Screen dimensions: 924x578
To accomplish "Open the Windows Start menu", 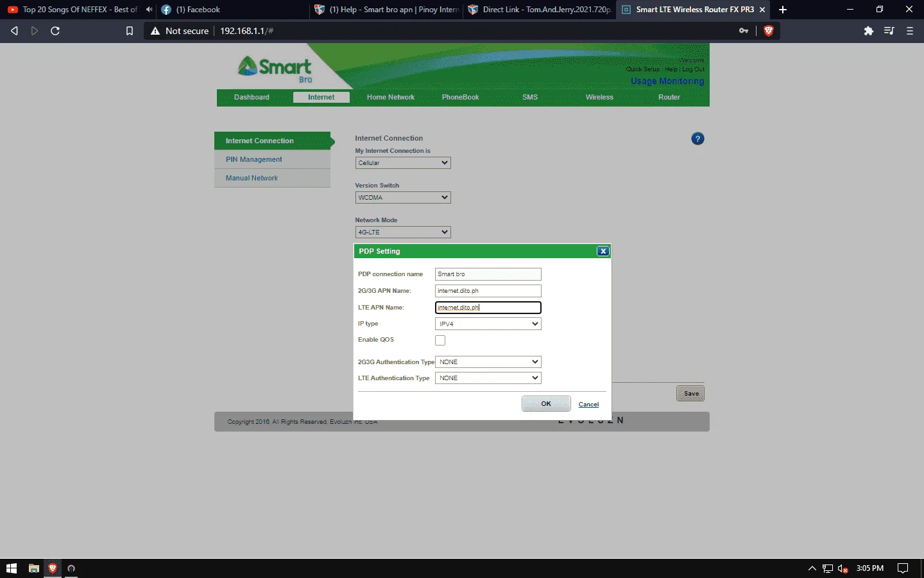I will 12,568.
